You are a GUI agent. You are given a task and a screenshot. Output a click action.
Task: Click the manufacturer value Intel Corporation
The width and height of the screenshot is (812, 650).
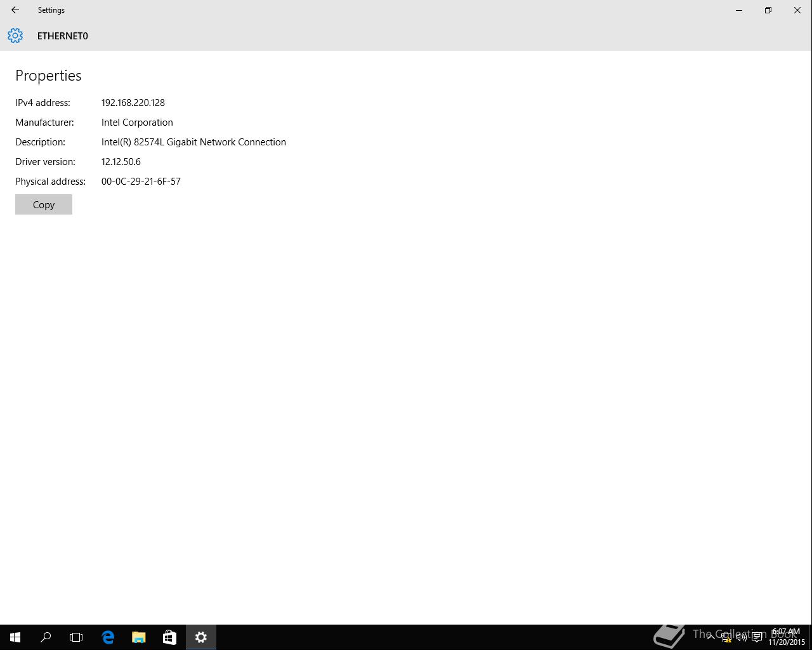(x=137, y=122)
